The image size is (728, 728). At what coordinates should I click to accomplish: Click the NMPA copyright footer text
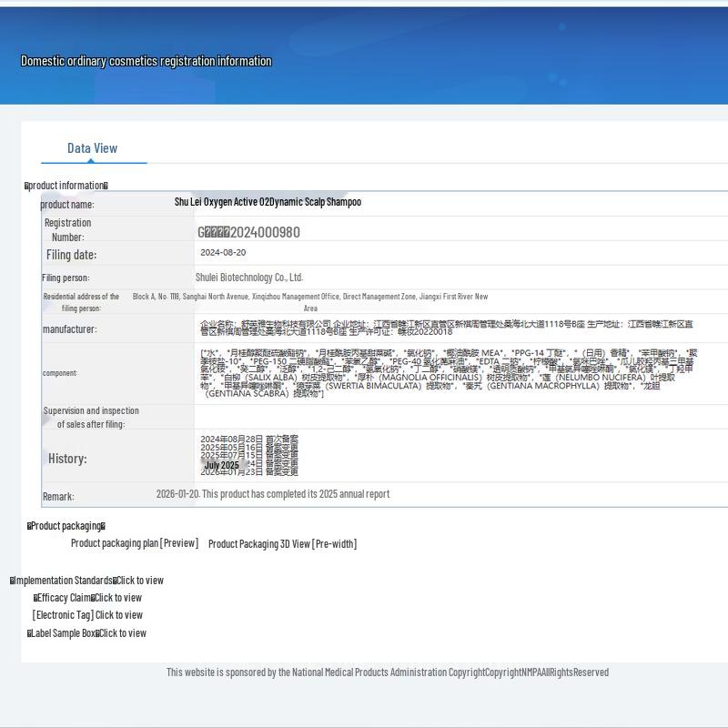(x=388, y=672)
